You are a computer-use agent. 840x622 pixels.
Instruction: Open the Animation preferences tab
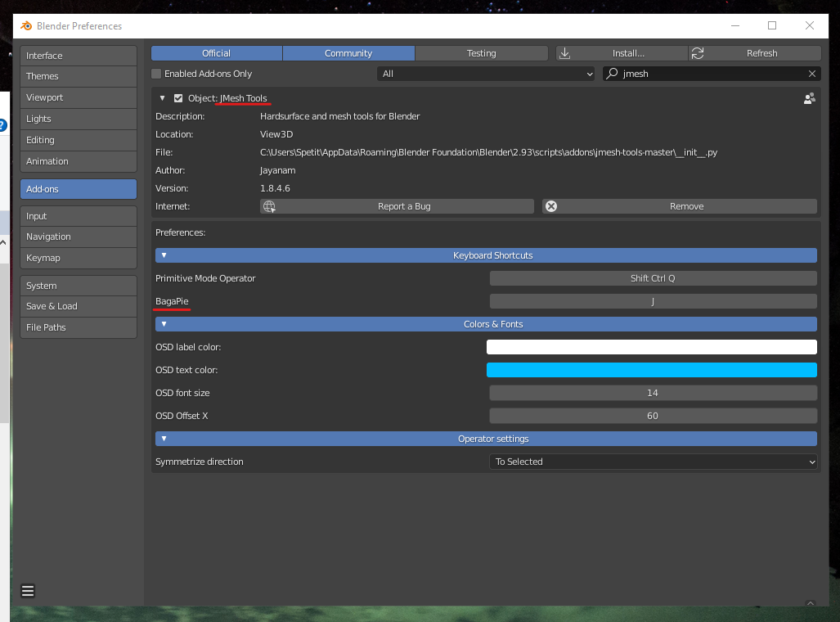tap(79, 161)
